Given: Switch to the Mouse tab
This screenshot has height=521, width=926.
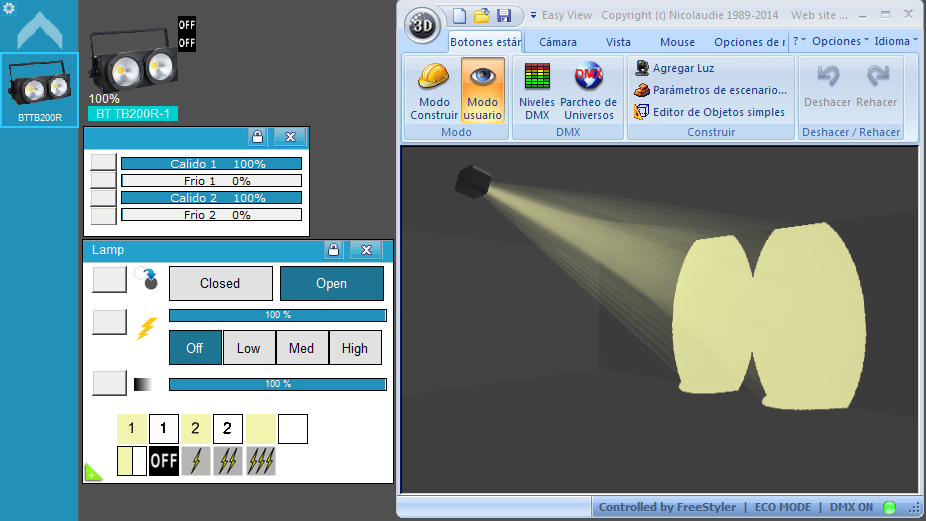Looking at the screenshot, I should 677,42.
